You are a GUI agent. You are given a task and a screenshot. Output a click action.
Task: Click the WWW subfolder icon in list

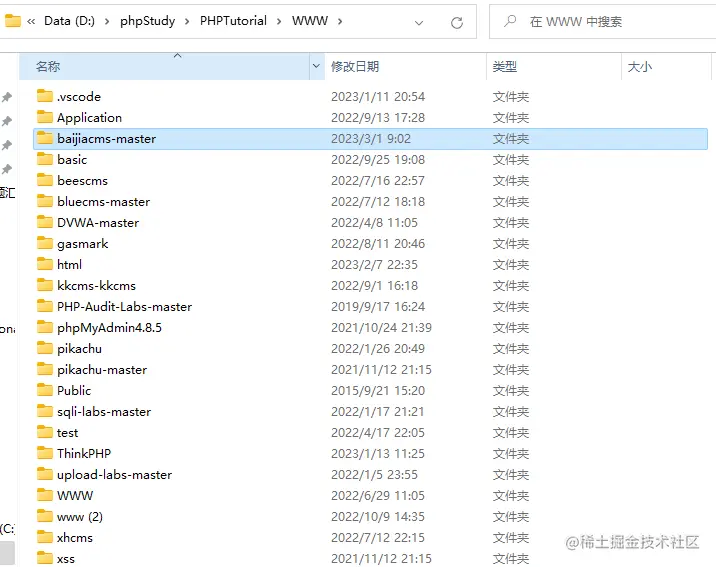(45, 495)
